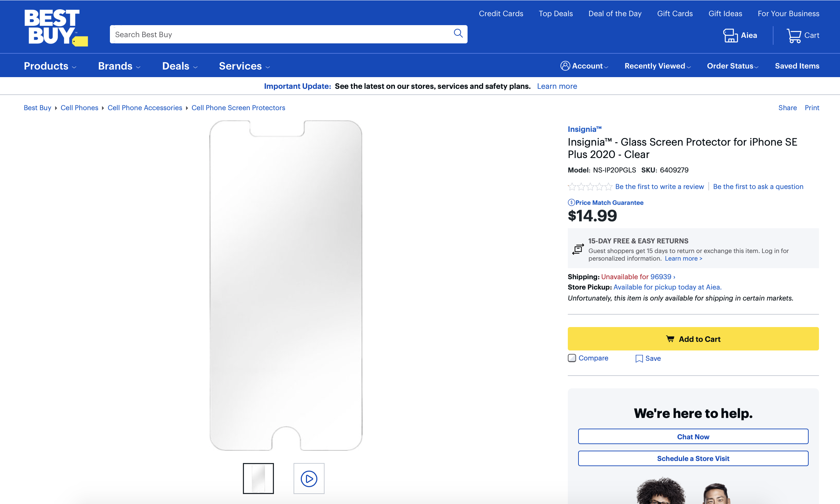
Task: Go to Gift Cards page
Action: coord(675,13)
